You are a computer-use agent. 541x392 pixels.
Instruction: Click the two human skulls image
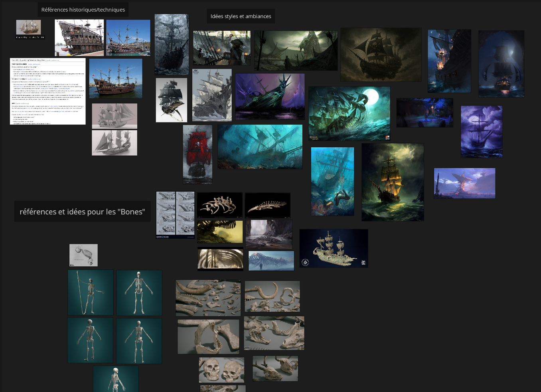coord(221,370)
